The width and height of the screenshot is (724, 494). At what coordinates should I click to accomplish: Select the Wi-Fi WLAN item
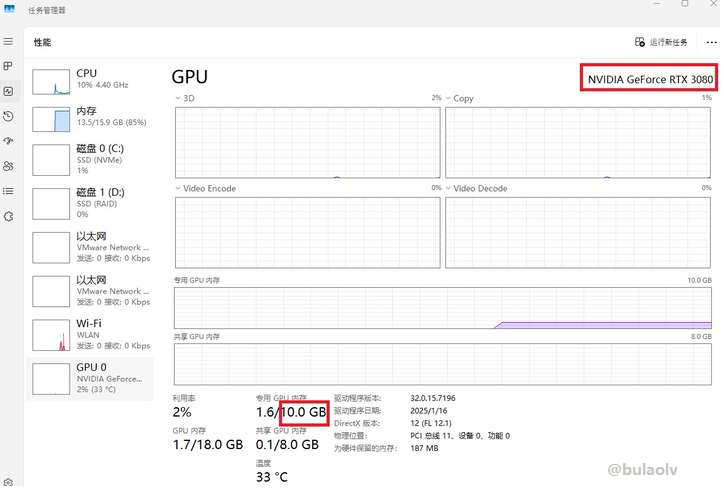click(x=90, y=335)
